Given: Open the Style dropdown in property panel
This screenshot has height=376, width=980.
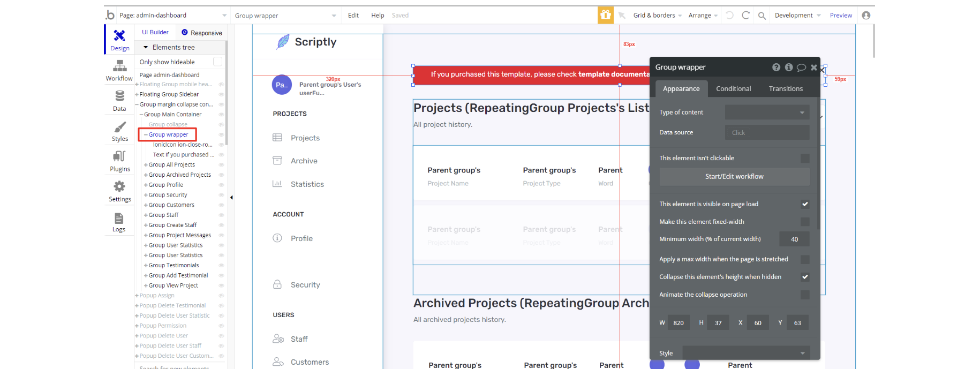Looking at the screenshot, I should click(x=746, y=353).
